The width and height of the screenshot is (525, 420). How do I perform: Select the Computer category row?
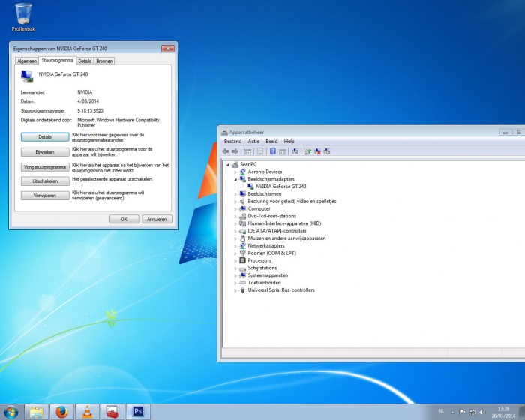tap(259, 208)
